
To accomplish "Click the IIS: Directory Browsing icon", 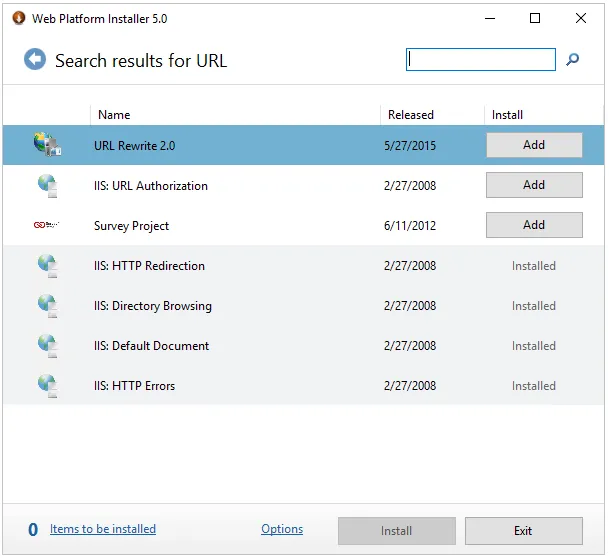I will pos(47,305).
